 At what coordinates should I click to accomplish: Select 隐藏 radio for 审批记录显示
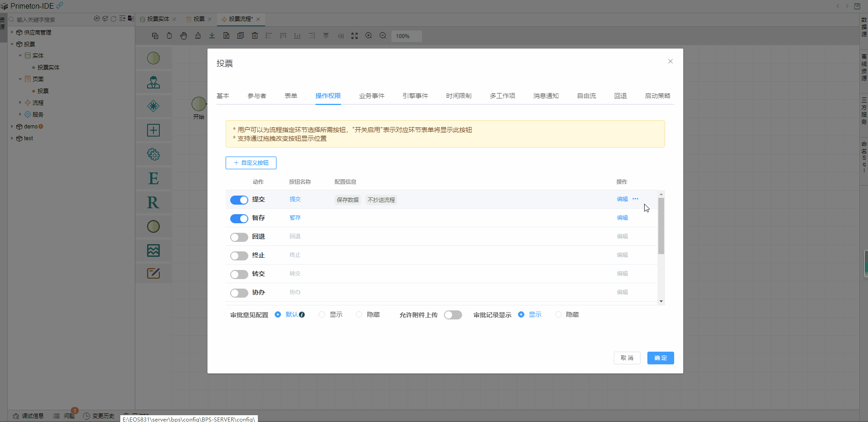558,315
